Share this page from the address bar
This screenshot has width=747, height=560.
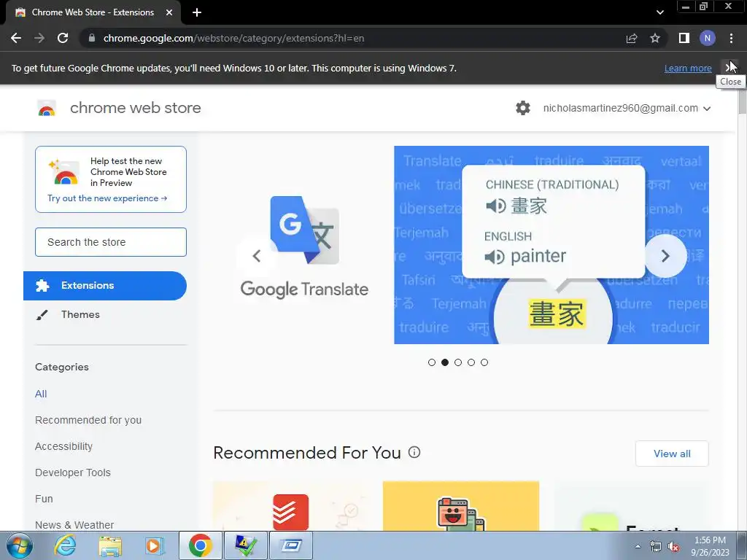coord(632,38)
